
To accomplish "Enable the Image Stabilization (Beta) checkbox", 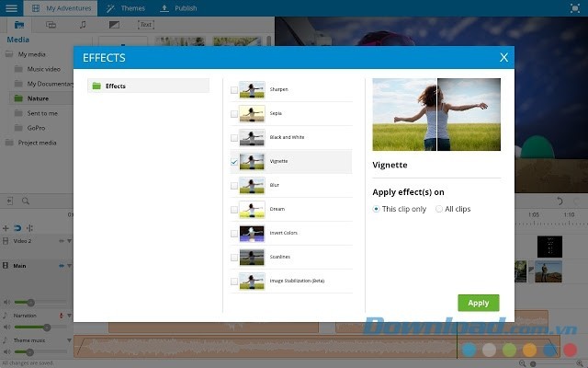I will tap(234, 282).
